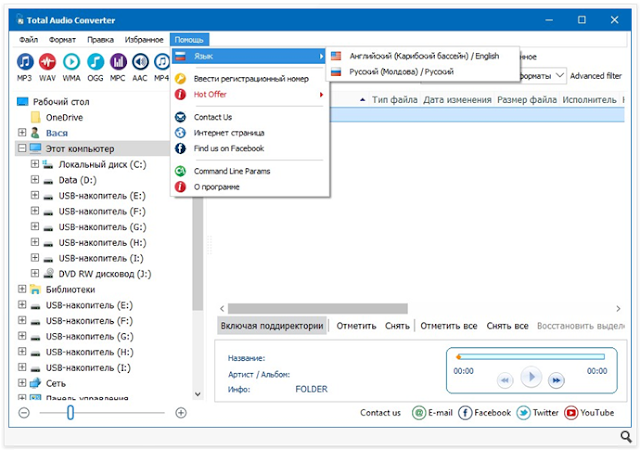
Task: Collapse the Этот компьютер node
Action: (x=22, y=148)
